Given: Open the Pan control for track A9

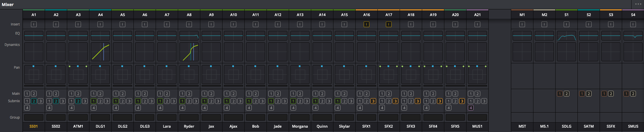Looking at the screenshot, I should 211,74.
